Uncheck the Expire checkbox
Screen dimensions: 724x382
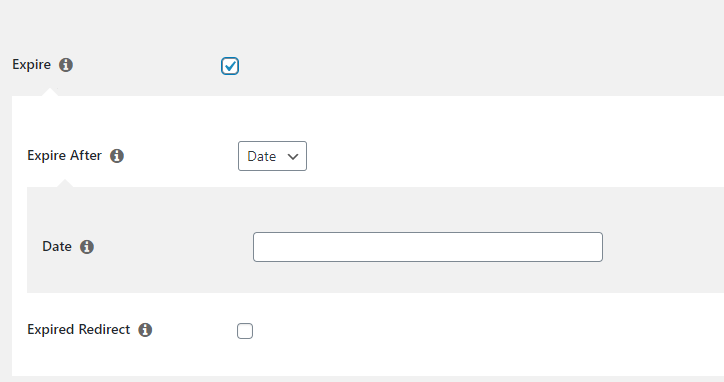tap(230, 66)
